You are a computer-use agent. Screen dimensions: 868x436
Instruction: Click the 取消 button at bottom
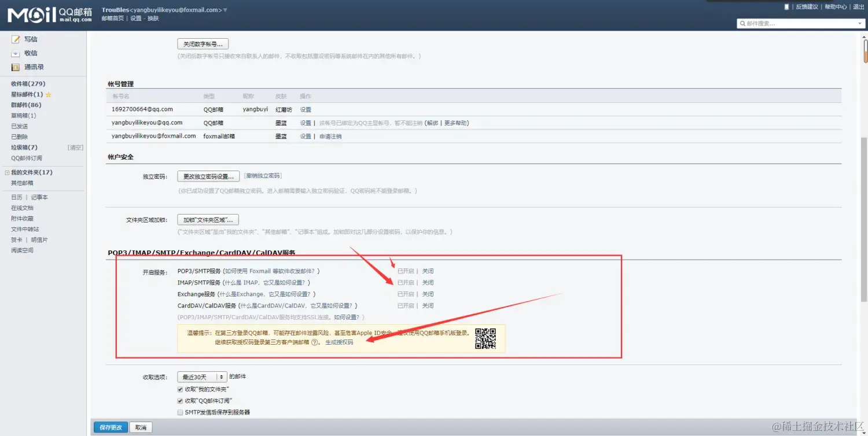141,427
